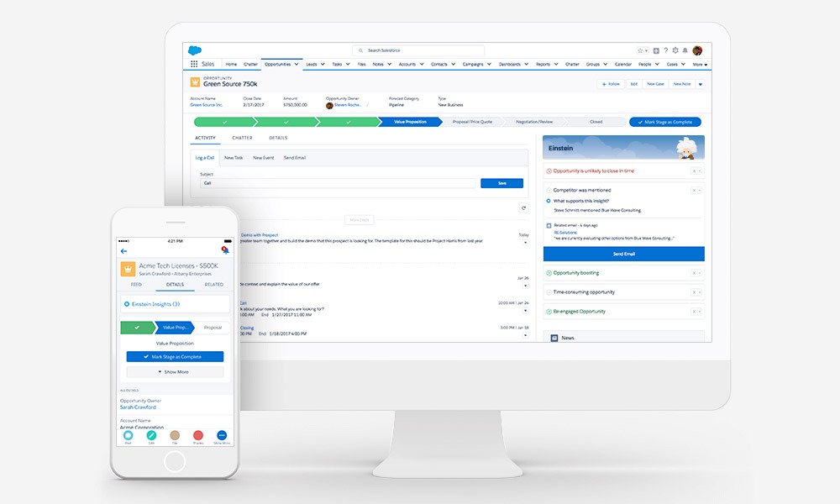Select the Send Email action tab
This screenshot has width=840, height=504.
[x=295, y=158]
